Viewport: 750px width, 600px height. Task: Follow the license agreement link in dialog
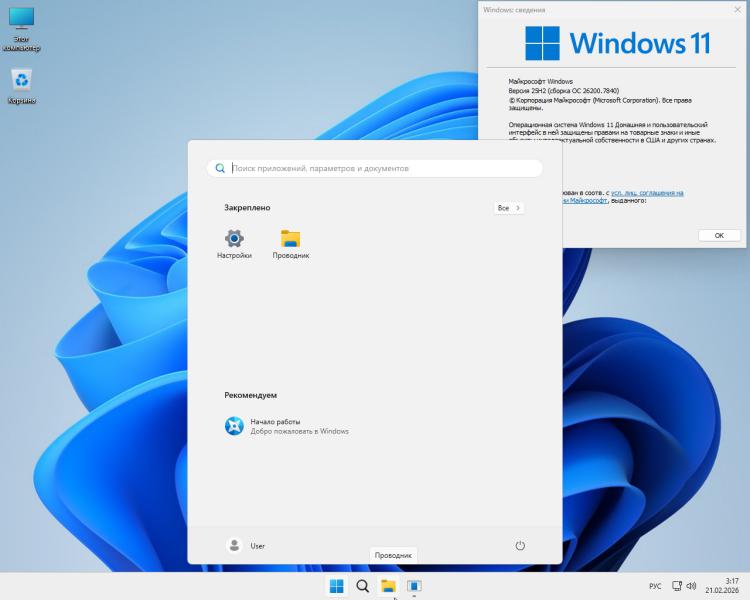click(648, 192)
